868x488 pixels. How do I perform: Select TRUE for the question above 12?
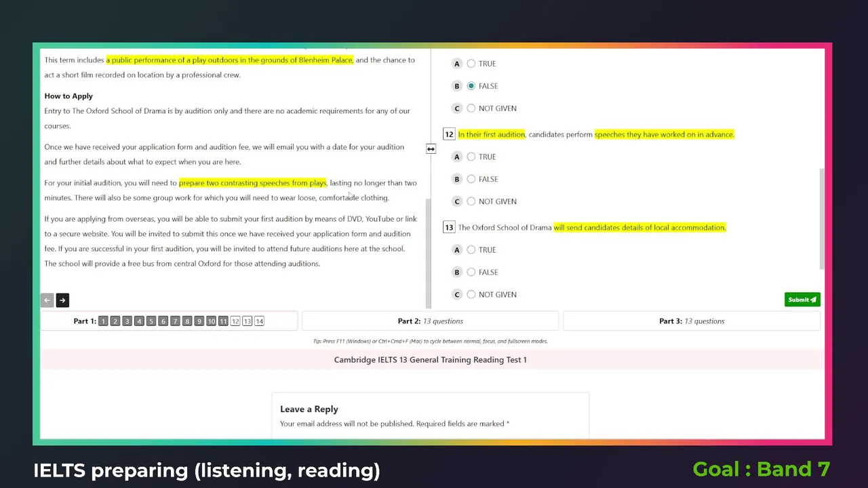[471, 64]
